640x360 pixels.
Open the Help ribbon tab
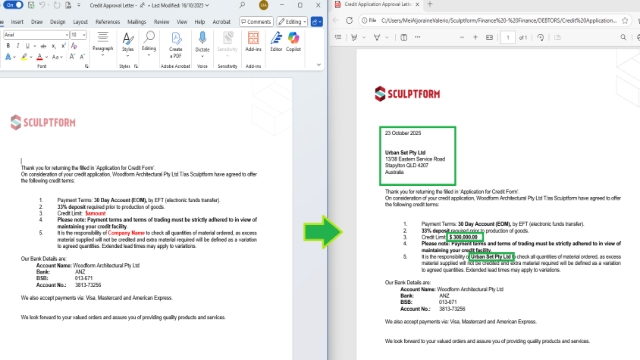tap(200, 22)
